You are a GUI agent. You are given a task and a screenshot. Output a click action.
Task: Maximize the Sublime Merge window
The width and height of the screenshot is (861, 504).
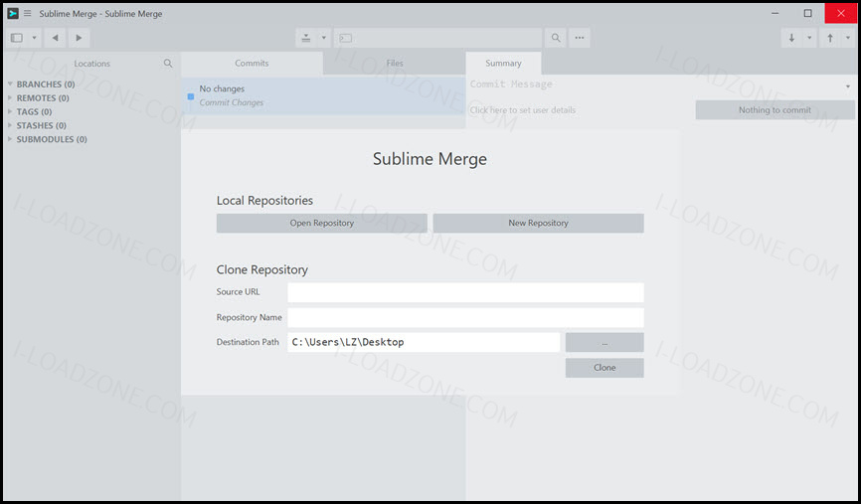pyautogui.click(x=807, y=13)
